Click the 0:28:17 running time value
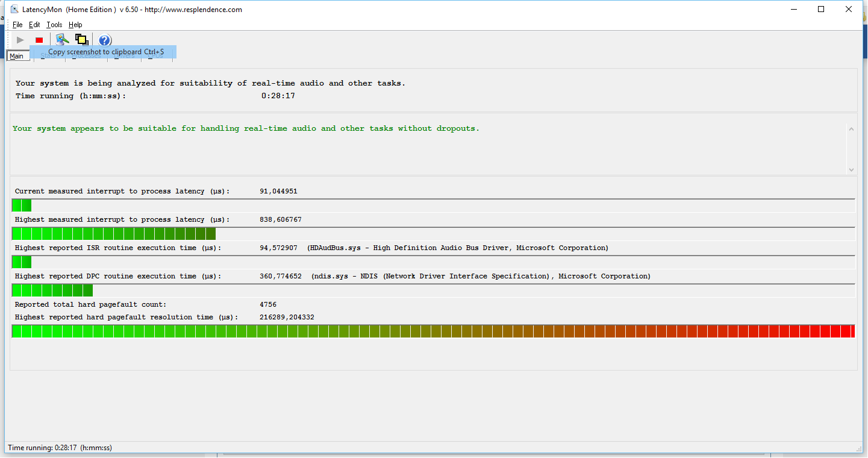Image resolution: width=868 pixels, height=458 pixels. [x=278, y=96]
